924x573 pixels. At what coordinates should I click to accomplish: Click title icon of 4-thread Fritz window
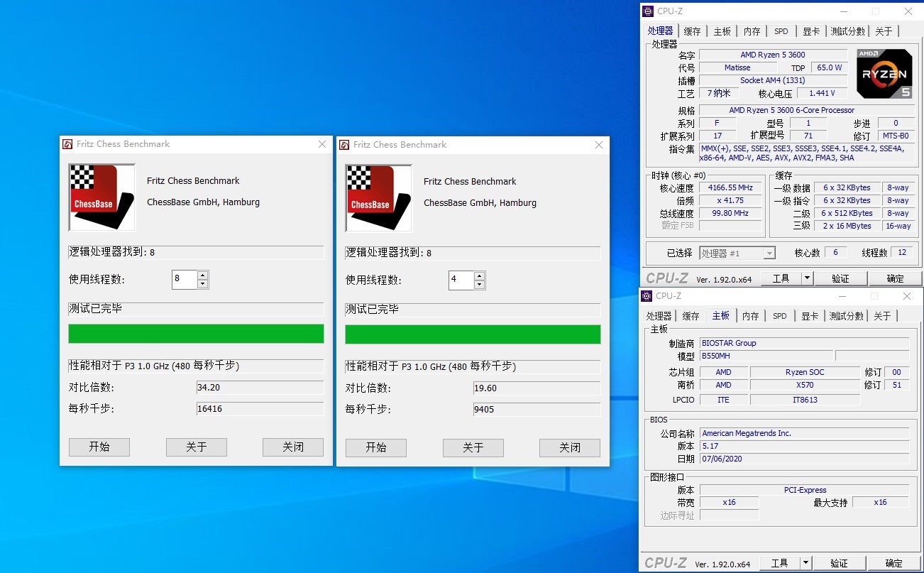(x=344, y=145)
